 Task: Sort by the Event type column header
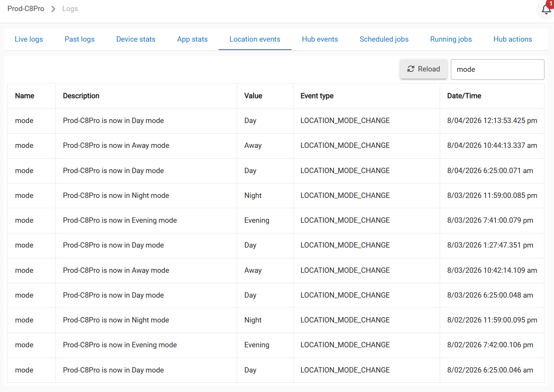[x=317, y=96]
